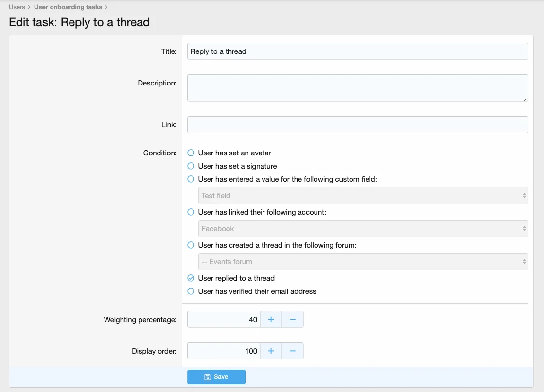
Task: Select 'User has set an avatar' condition
Action: (191, 153)
